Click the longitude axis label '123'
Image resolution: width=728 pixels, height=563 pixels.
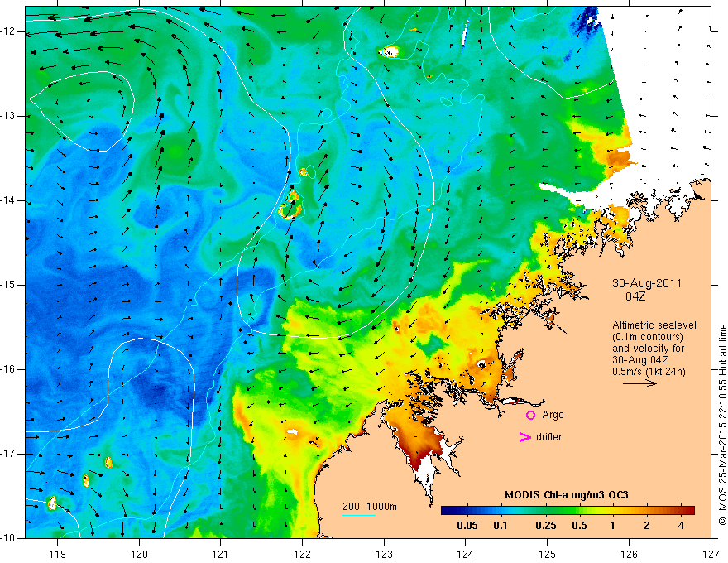pyautogui.click(x=384, y=554)
